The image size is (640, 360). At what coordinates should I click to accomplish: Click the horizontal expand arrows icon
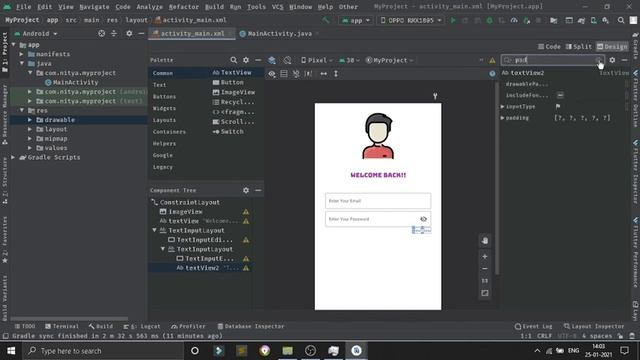pyautogui.click(x=324, y=74)
